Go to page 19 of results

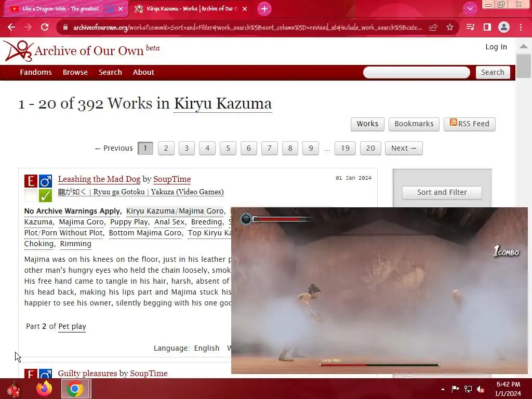(x=345, y=148)
